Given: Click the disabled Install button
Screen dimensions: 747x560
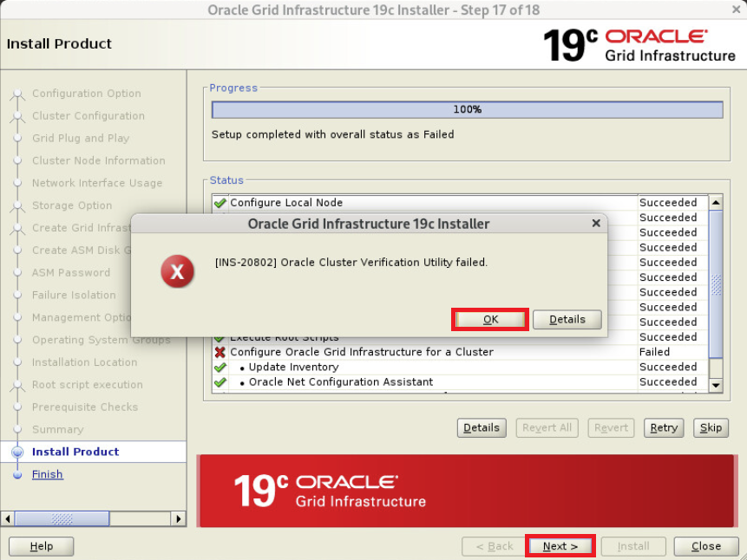Looking at the screenshot, I should [x=633, y=546].
